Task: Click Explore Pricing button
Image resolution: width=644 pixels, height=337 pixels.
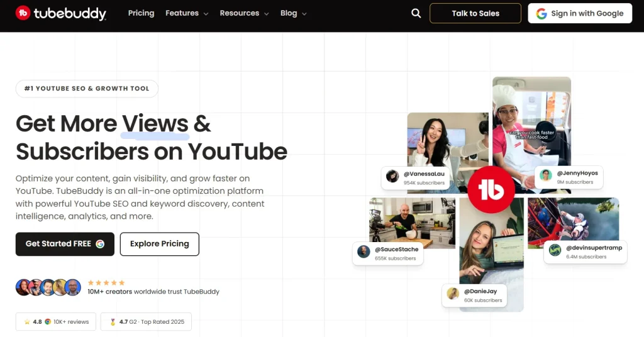Action: click(159, 244)
